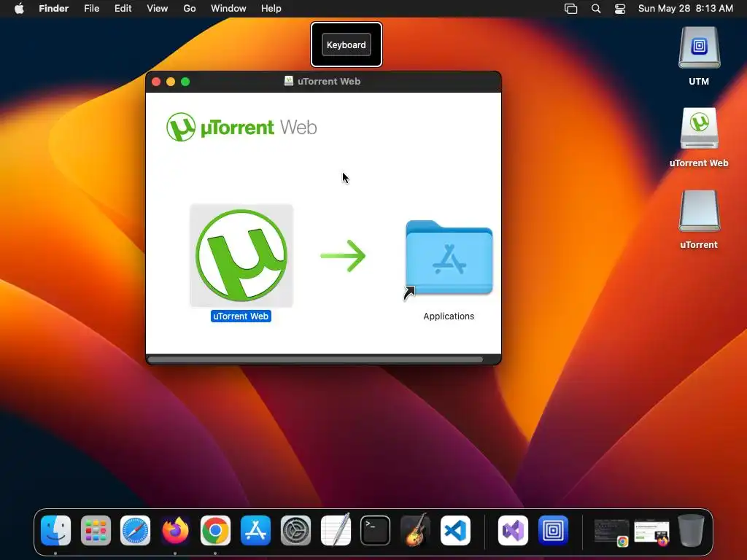
Task: Open Terminal from the Dock
Action: click(x=376, y=531)
